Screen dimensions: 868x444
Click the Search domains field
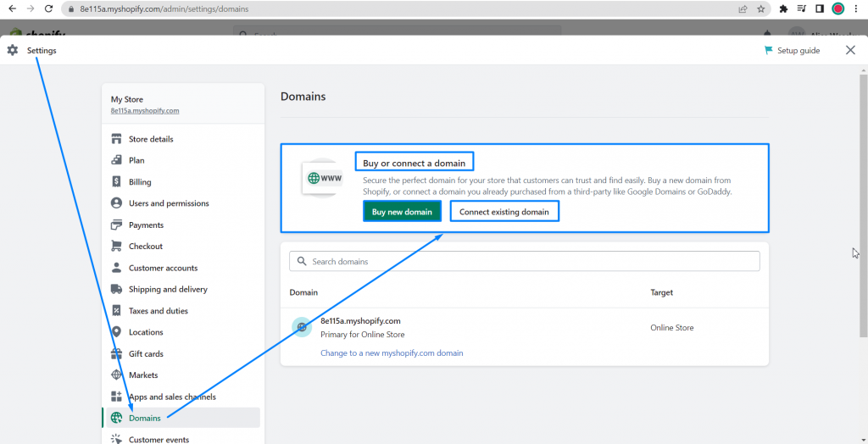tap(524, 261)
